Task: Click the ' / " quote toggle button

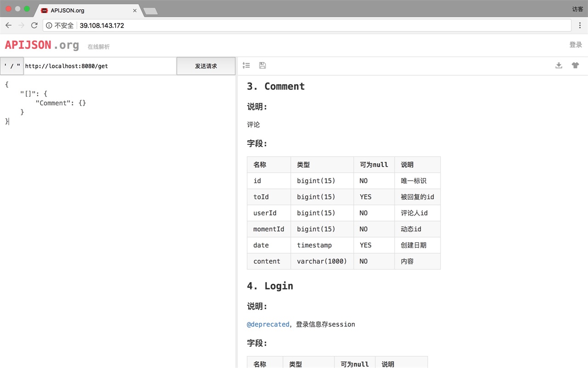Action: [x=12, y=66]
